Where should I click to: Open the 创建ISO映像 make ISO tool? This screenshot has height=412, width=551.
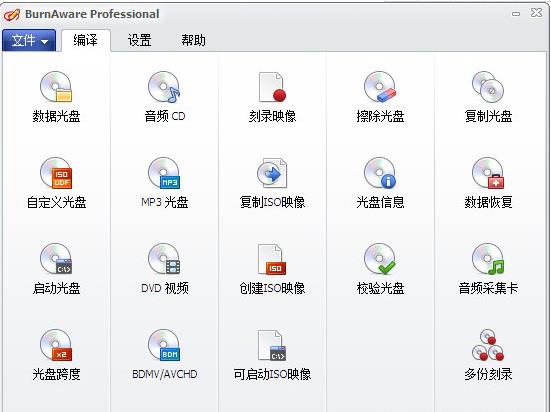tap(272, 269)
